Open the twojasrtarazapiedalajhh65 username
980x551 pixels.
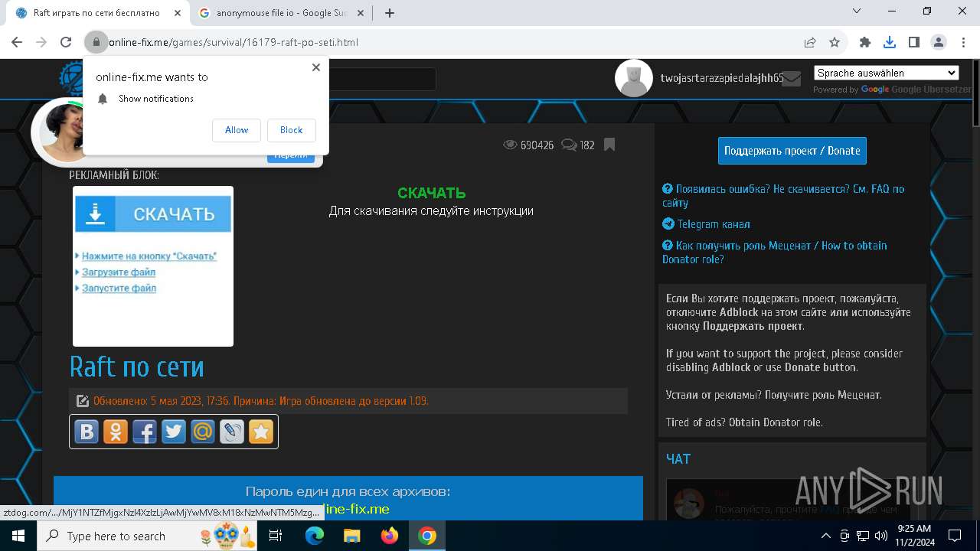pos(722,78)
